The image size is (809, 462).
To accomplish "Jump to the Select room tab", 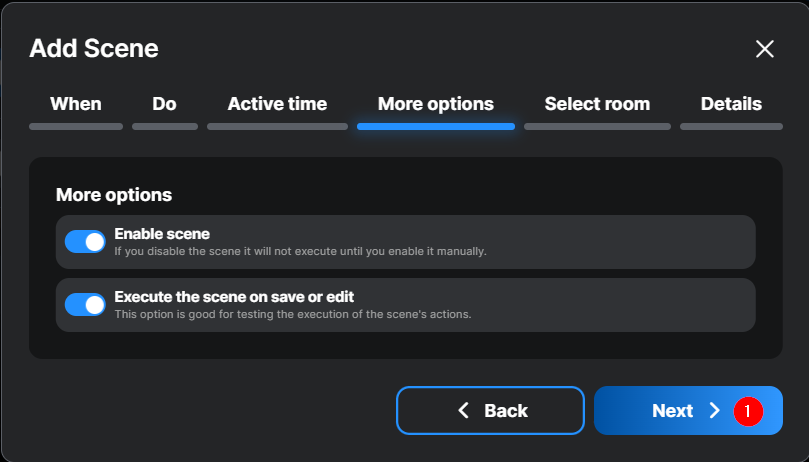I will (x=597, y=104).
